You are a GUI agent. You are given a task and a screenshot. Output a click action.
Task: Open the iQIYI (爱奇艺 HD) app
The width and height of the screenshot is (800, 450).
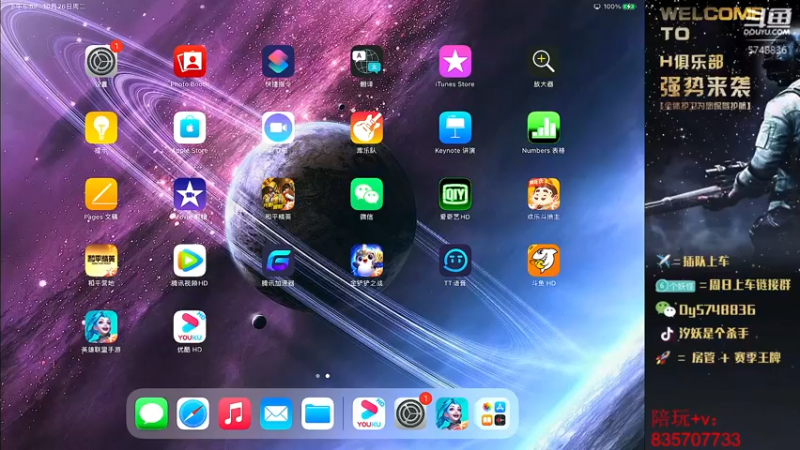tap(455, 194)
